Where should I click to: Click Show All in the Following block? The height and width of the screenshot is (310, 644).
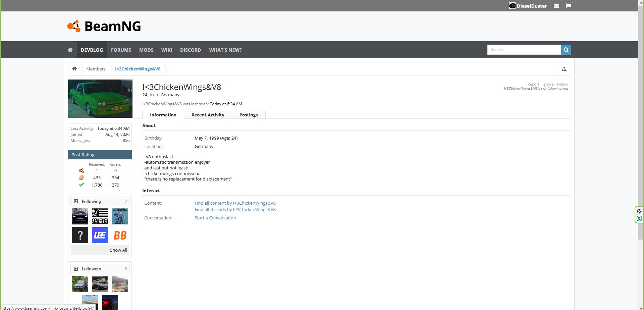(118, 250)
